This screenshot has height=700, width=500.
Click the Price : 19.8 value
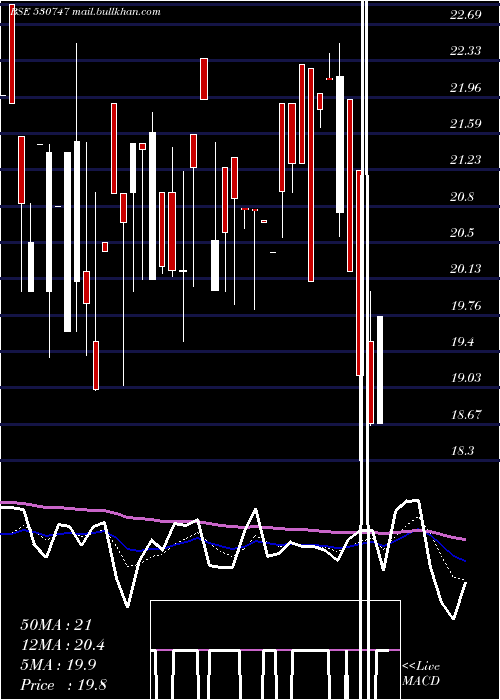click(x=63, y=685)
